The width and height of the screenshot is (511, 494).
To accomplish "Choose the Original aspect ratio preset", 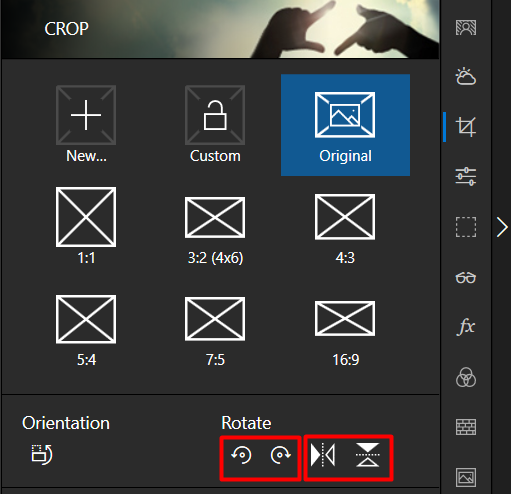I will (x=345, y=125).
